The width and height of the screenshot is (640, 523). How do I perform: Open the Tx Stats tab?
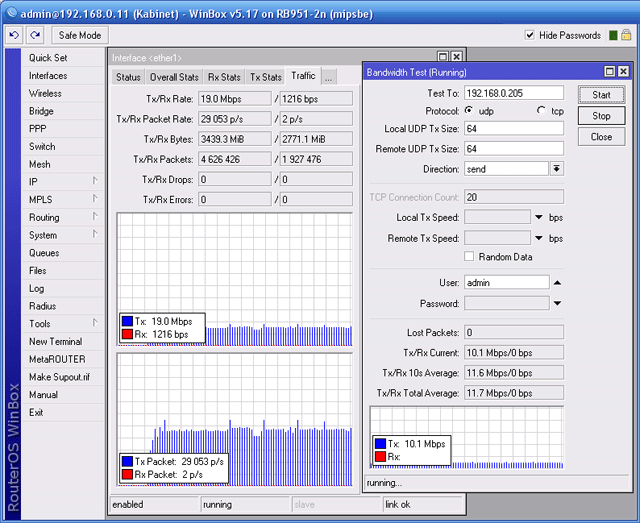266,77
